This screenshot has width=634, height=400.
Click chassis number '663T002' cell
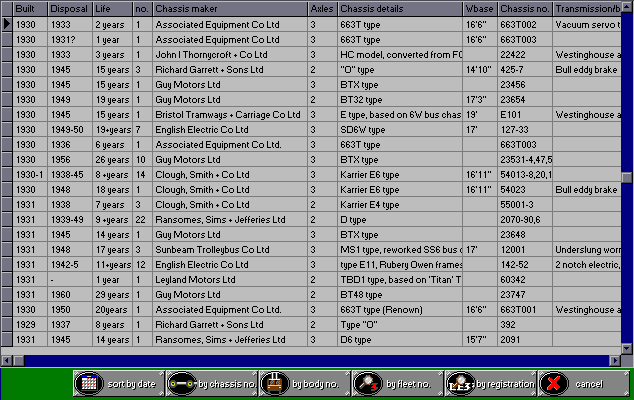tap(525, 24)
